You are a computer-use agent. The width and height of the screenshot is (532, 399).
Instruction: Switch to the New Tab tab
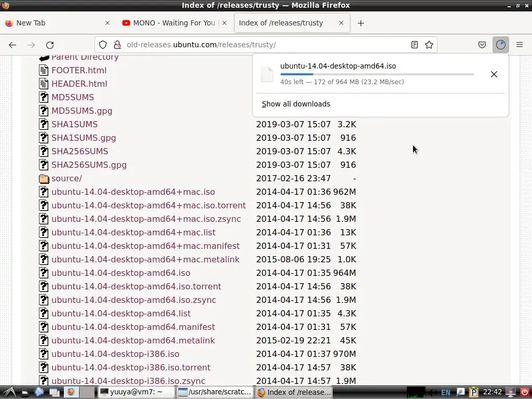58,23
